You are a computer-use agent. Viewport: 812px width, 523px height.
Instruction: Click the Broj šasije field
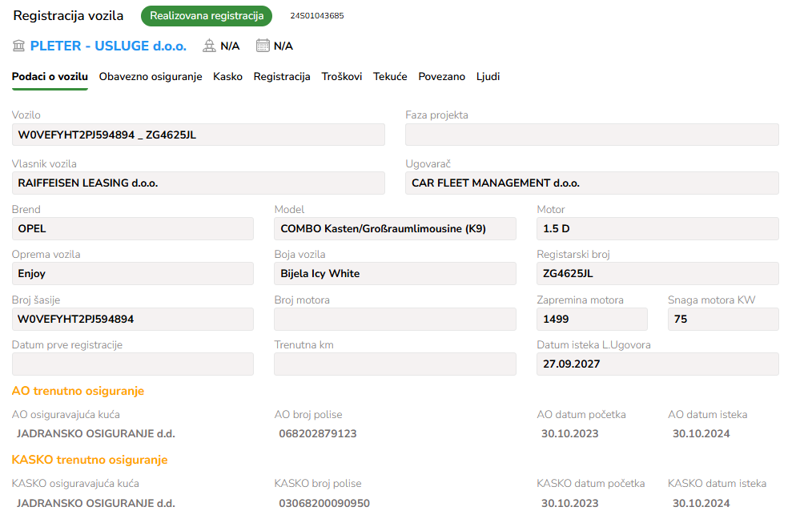point(133,319)
